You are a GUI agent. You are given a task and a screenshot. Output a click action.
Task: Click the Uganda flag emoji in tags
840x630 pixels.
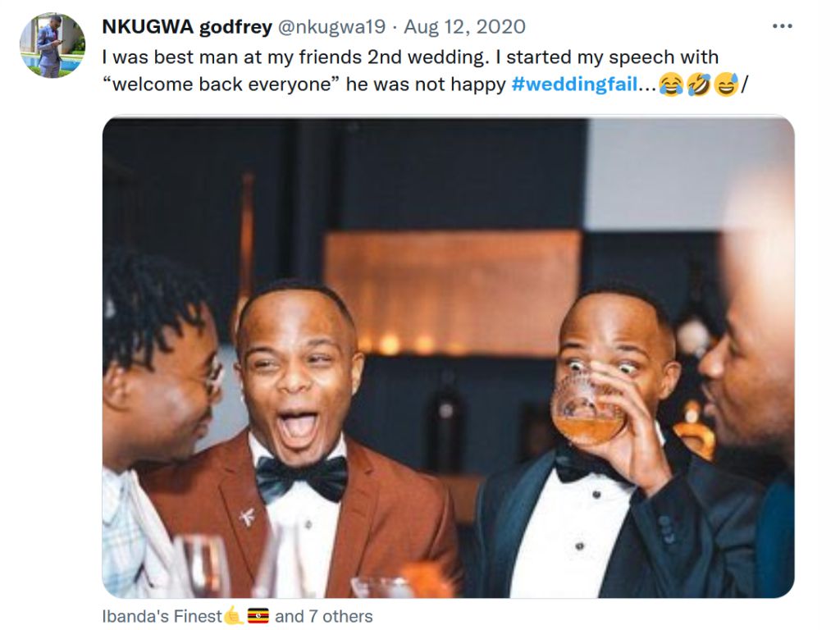pos(258,616)
